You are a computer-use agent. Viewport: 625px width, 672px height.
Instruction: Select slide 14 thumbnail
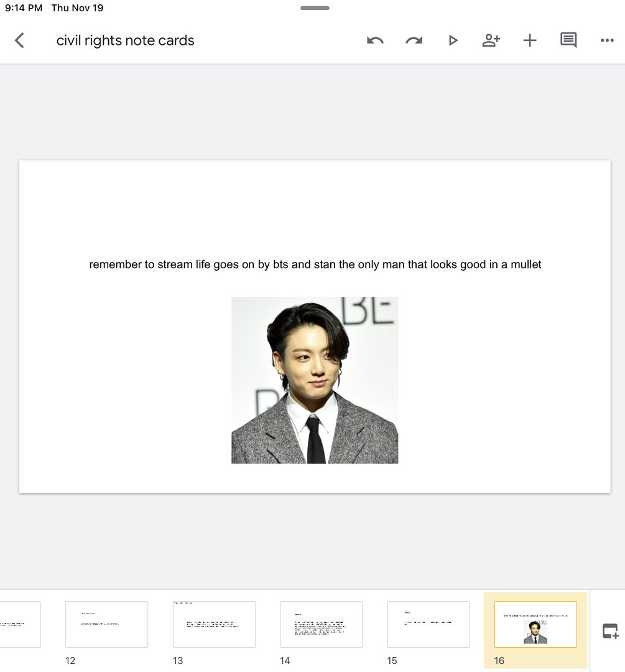[x=322, y=624]
